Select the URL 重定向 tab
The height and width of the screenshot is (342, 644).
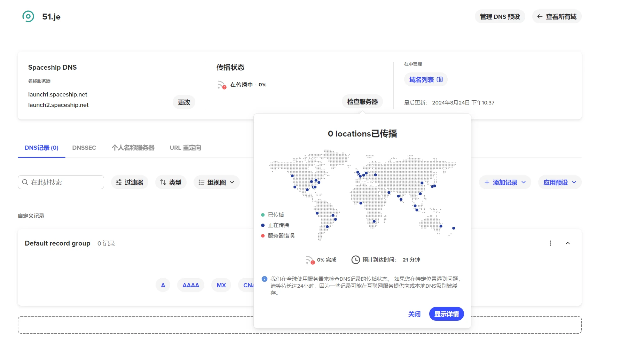[185, 148]
